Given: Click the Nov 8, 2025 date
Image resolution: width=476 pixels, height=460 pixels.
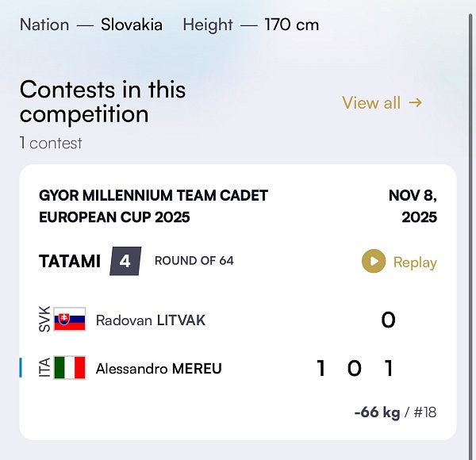Looking at the screenshot, I should 413,205.
